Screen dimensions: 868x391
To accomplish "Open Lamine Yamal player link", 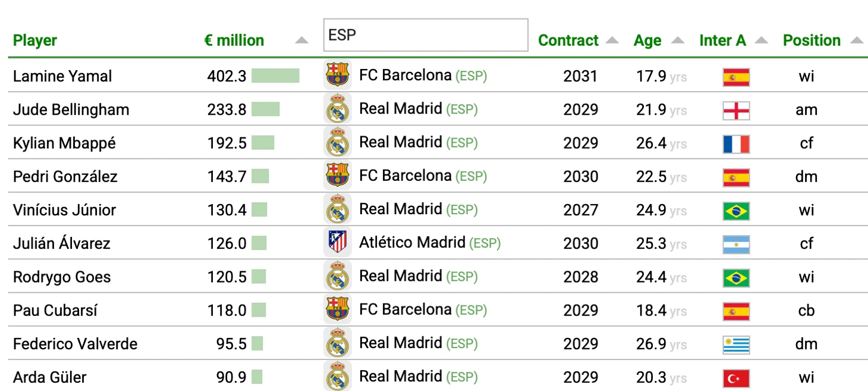I will [x=62, y=76].
